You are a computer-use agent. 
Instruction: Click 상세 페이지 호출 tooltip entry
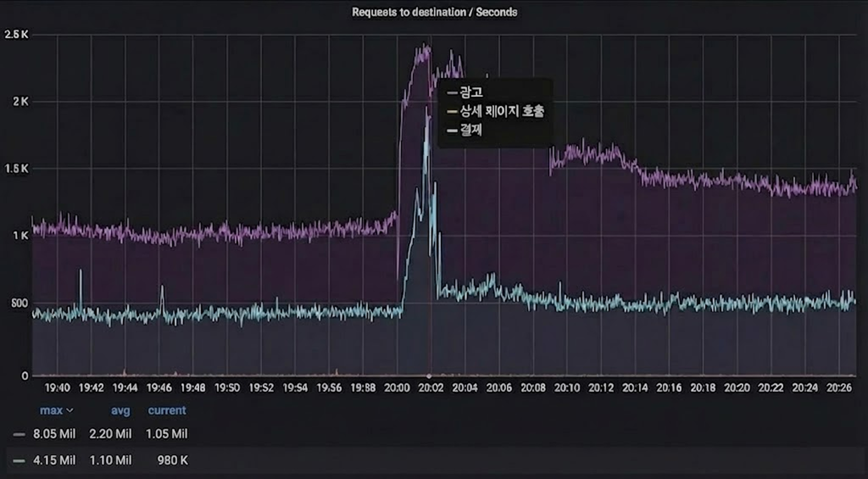[502, 111]
